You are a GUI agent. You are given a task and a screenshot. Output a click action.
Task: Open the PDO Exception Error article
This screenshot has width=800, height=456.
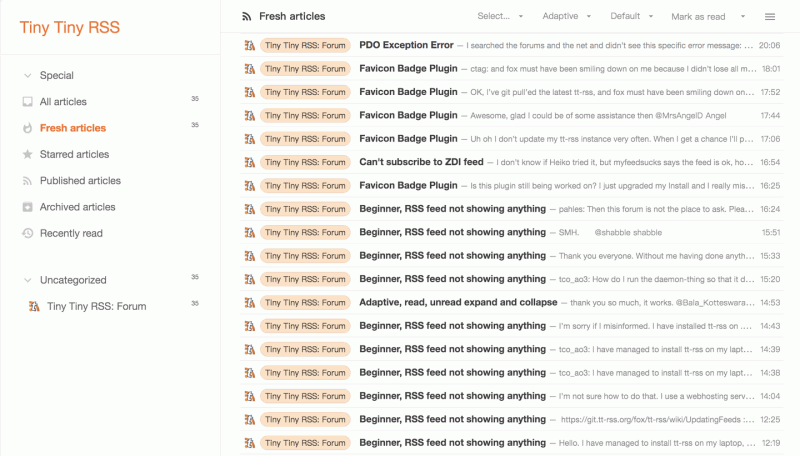407,45
